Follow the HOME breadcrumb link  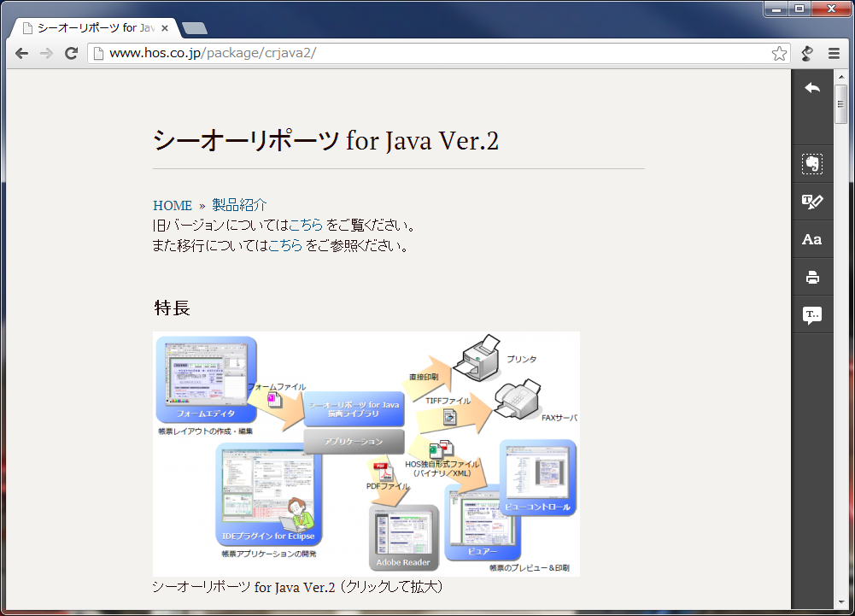173,206
